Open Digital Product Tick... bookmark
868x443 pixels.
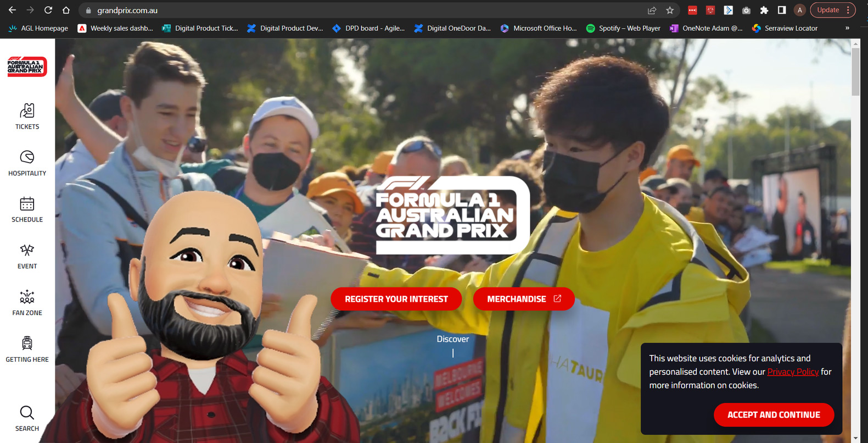200,28
